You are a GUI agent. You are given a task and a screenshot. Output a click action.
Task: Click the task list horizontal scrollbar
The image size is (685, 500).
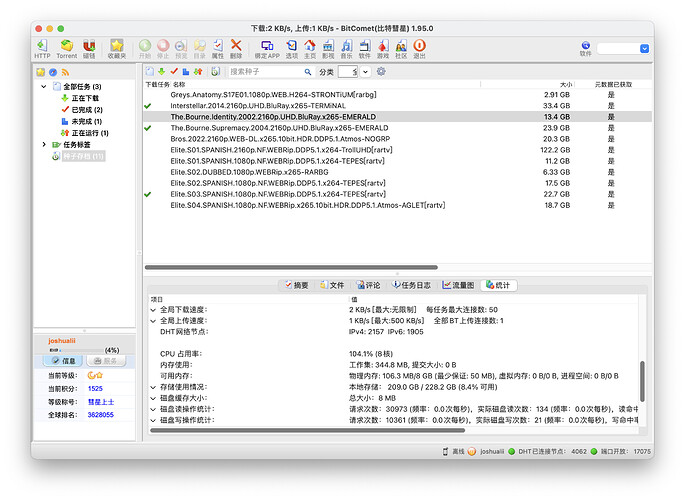click(291, 267)
